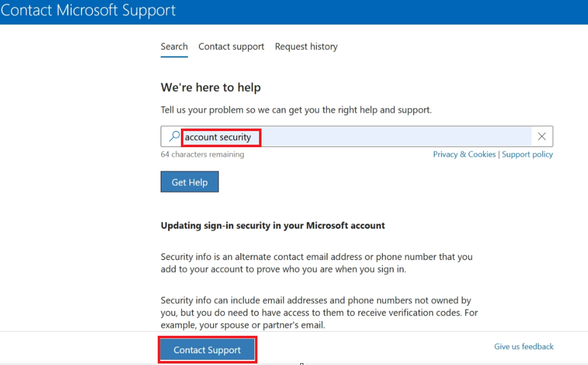This screenshot has height=365, width=588.
Task: Open the Request history tab
Action: click(306, 46)
